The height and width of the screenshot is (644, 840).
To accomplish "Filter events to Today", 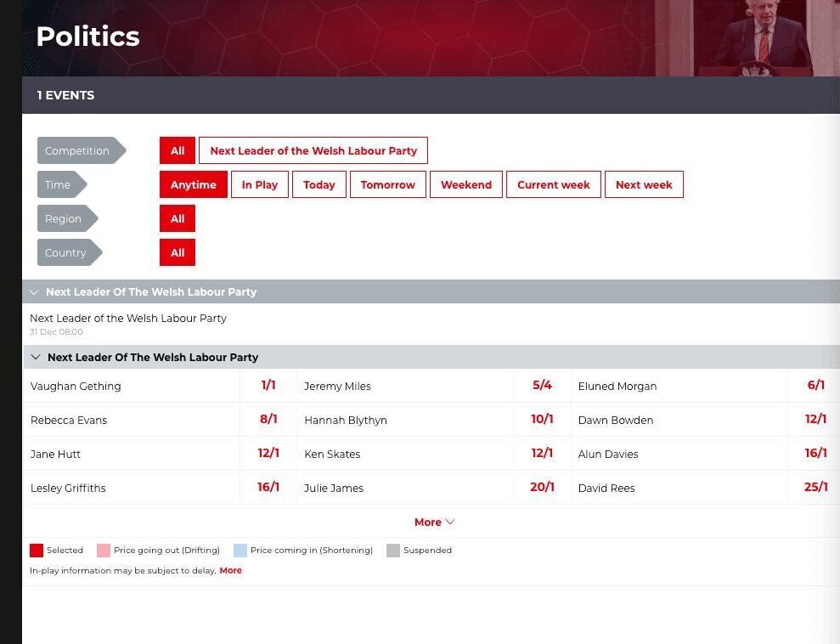I will [x=319, y=184].
